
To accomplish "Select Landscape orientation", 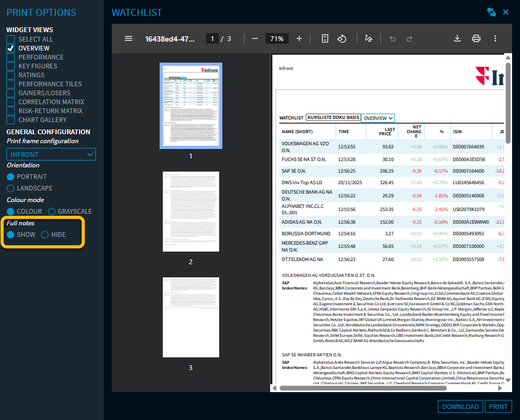I will 11,188.
